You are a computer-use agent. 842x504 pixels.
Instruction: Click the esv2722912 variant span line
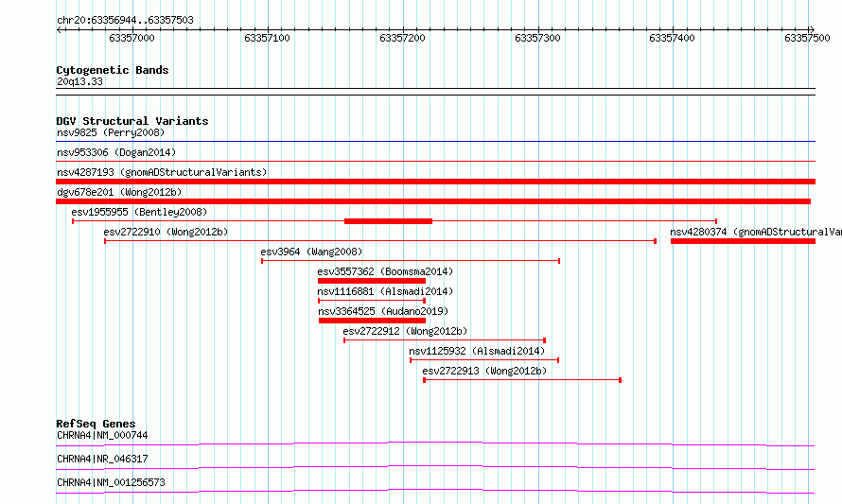pos(445,340)
